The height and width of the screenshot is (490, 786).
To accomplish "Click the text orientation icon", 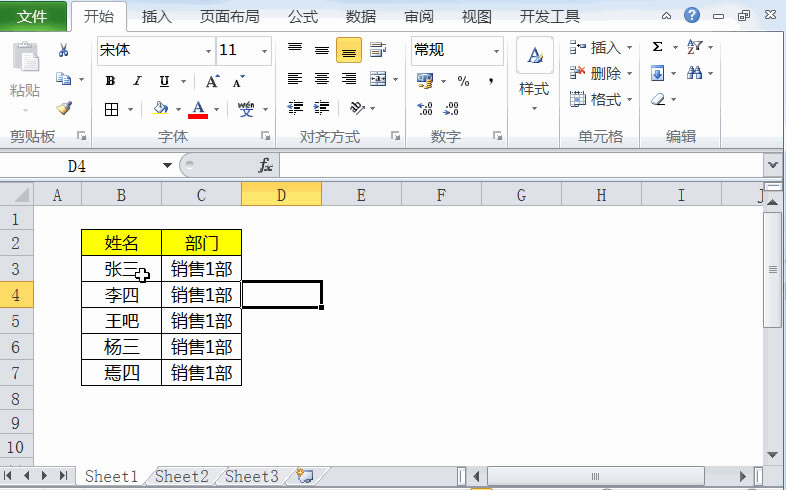I will tap(357, 108).
